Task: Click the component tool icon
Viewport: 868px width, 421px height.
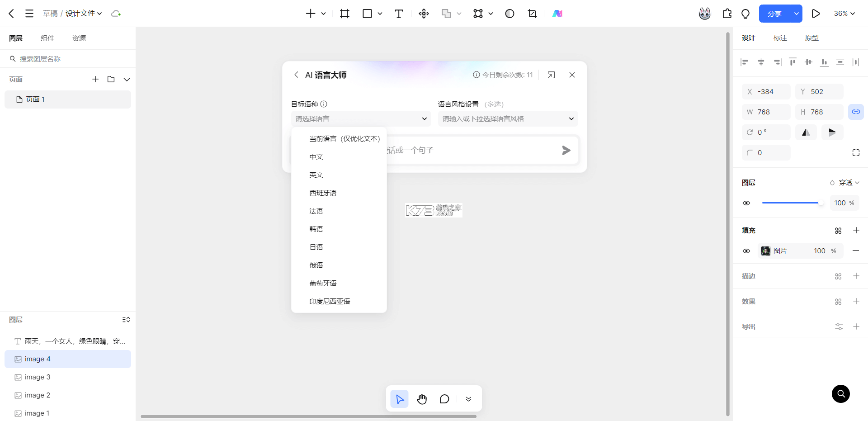Action: point(424,14)
